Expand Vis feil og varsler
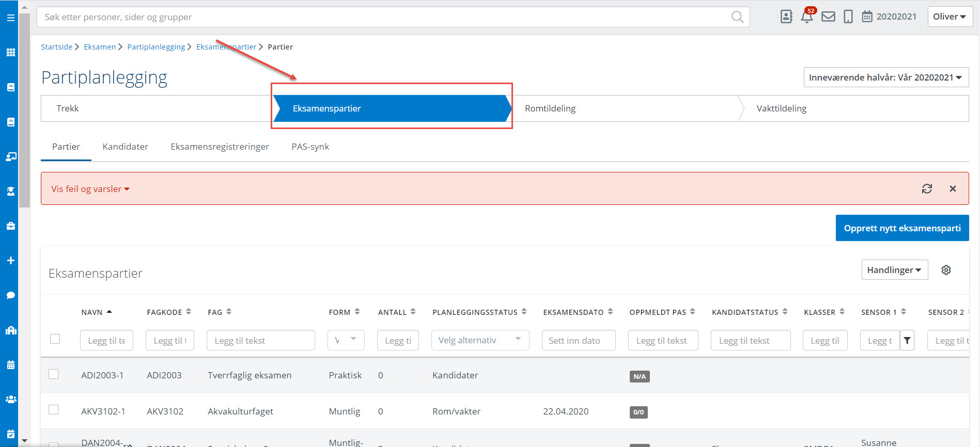This screenshot has width=980, height=447. click(x=90, y=189)
